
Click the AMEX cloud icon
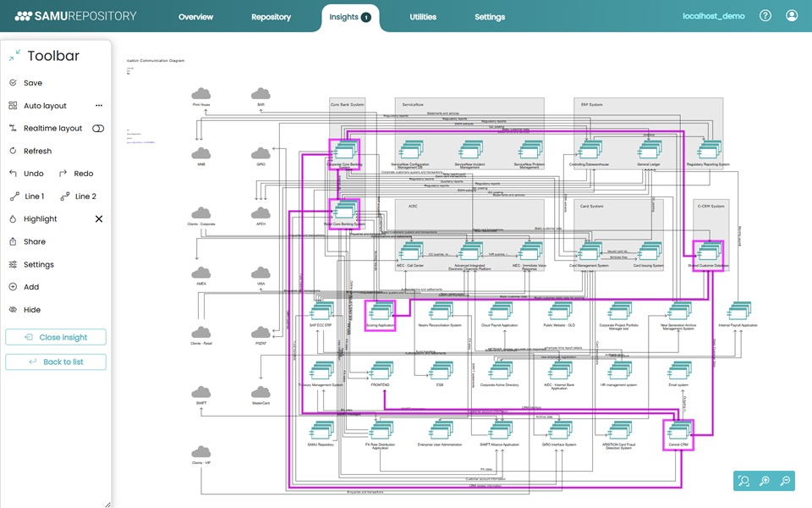pos(201,273)
